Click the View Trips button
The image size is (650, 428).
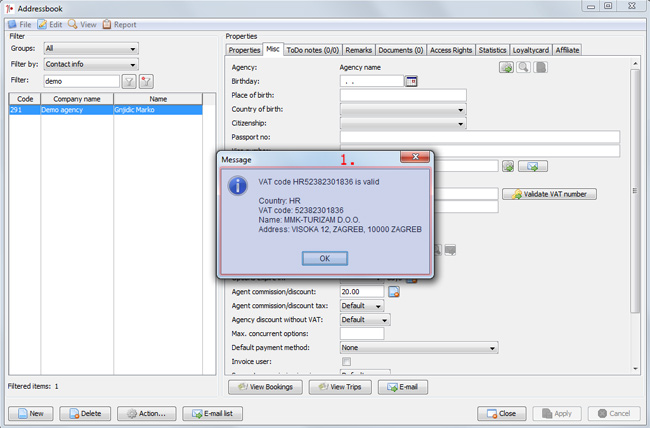click(x=340, y=387)
